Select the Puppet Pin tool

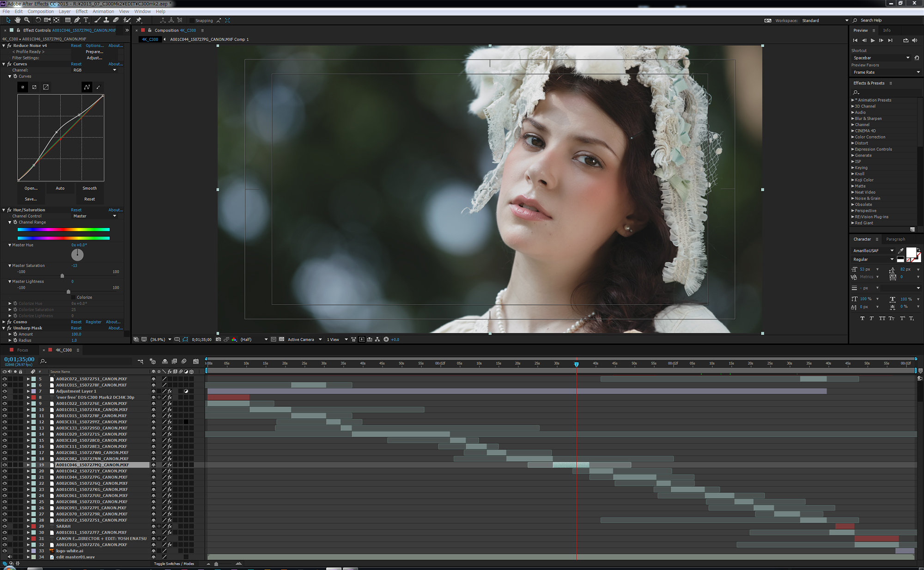click(x=139, y=20)
